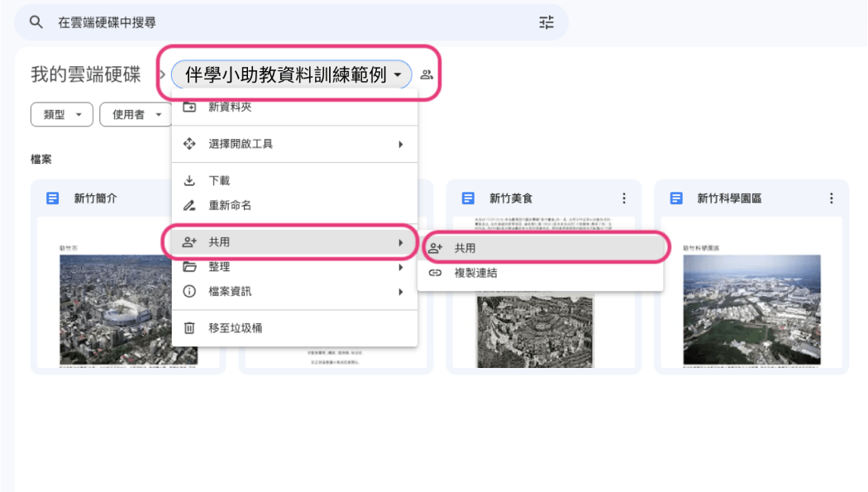Click the 新竹科學園區 file name
868x492 pixels.
pos(729,198)
